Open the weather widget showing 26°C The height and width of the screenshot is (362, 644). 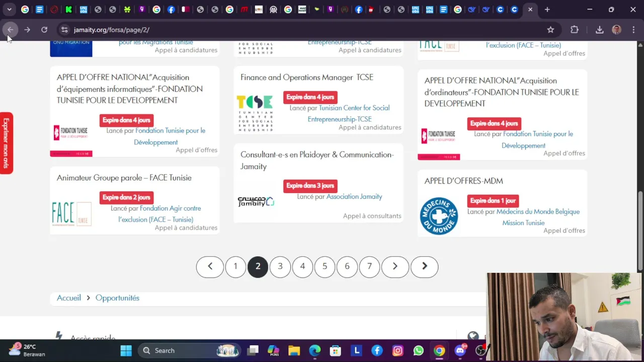click(x=28, y=350)
